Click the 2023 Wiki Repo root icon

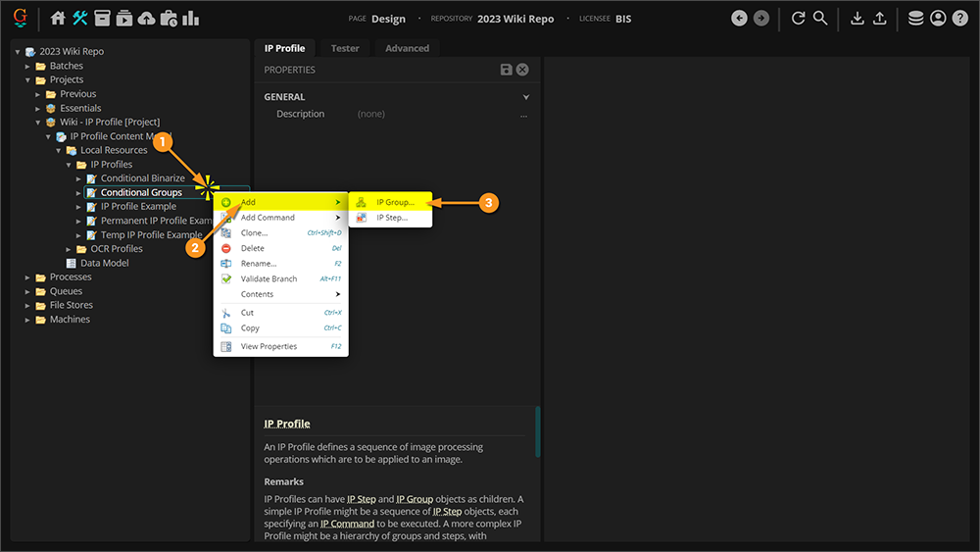(x=30, y=52)
